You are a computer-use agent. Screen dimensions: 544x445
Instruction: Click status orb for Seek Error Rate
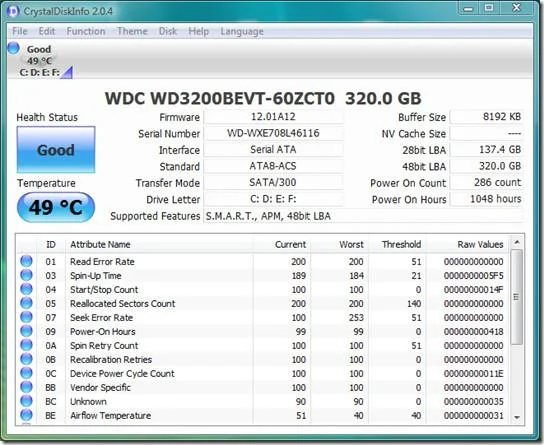pyautogui.click(x=26, y=317)
